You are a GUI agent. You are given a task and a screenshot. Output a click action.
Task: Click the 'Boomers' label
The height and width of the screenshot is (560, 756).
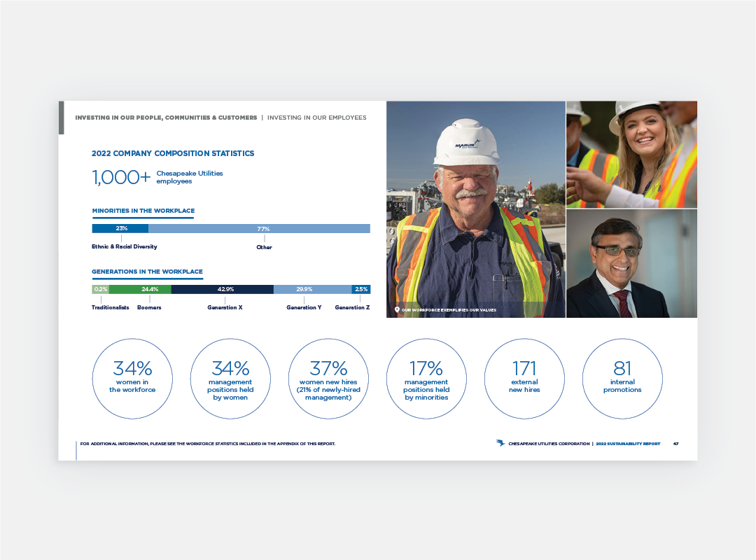pos(149,307)
